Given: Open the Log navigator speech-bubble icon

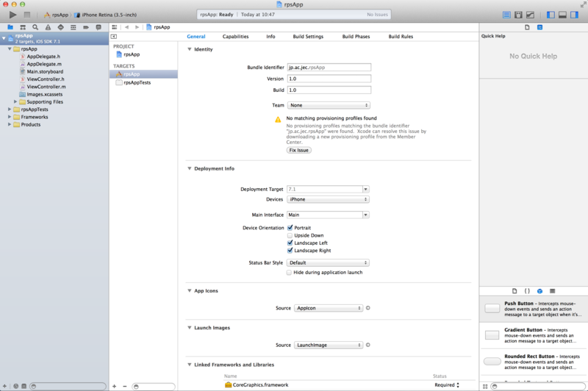Looking at the screenshot, I should [98, 27].
